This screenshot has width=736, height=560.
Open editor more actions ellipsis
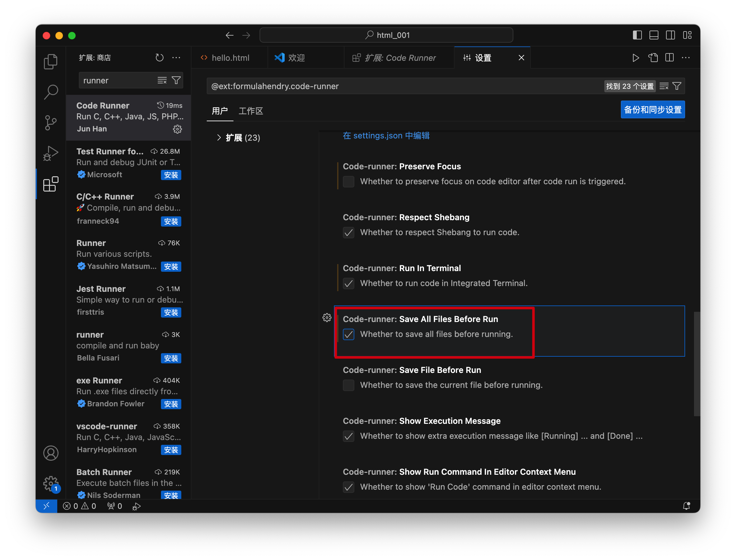tap(686, 58)
